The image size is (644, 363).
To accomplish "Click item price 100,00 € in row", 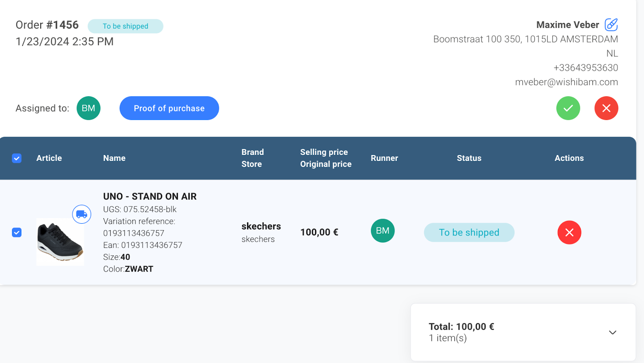I will coord(319,232).
